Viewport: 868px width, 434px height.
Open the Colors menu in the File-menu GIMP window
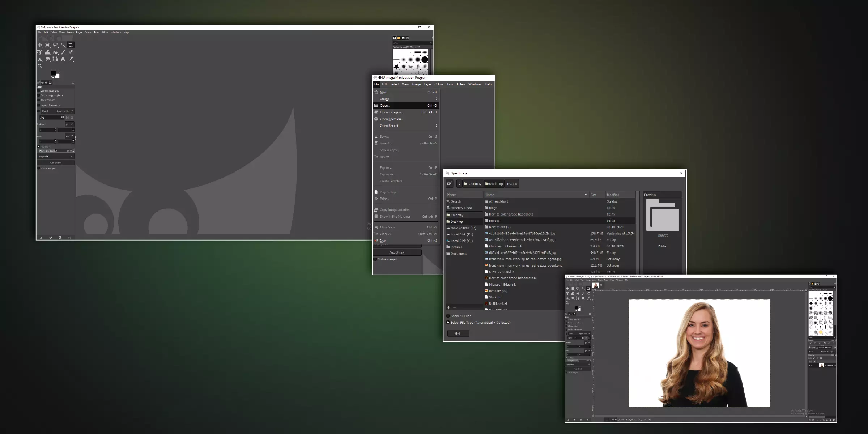pos(439,84)
